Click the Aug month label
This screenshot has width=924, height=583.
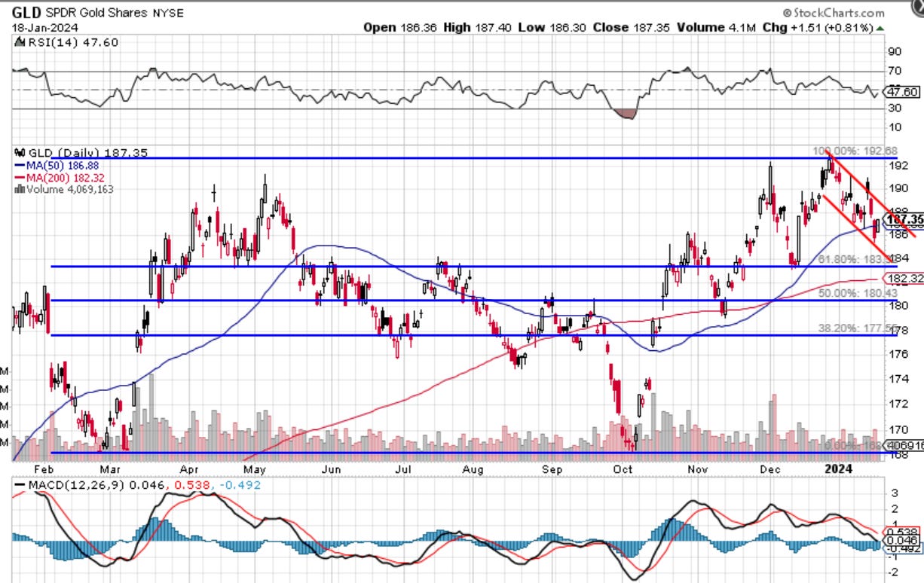473,469
